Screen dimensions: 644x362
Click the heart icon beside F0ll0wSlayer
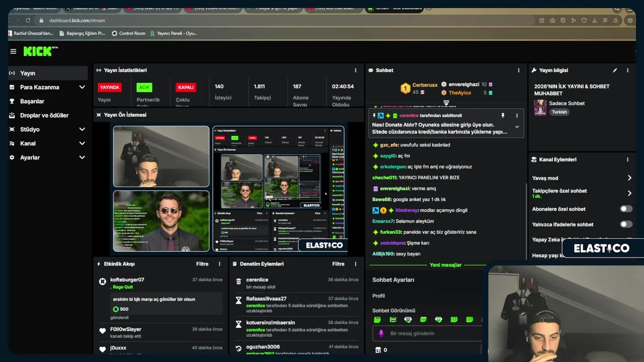pyautogui.click(x=103, y=331)
